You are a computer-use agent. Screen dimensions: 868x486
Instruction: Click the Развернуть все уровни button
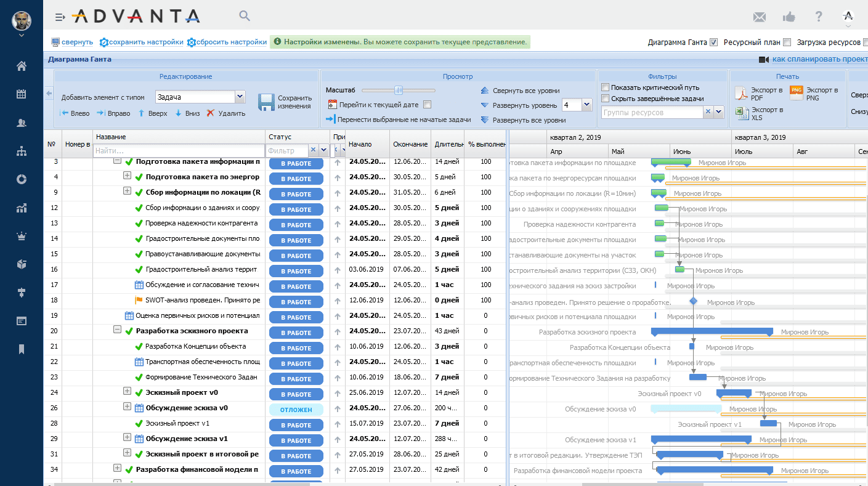[529, 120]
